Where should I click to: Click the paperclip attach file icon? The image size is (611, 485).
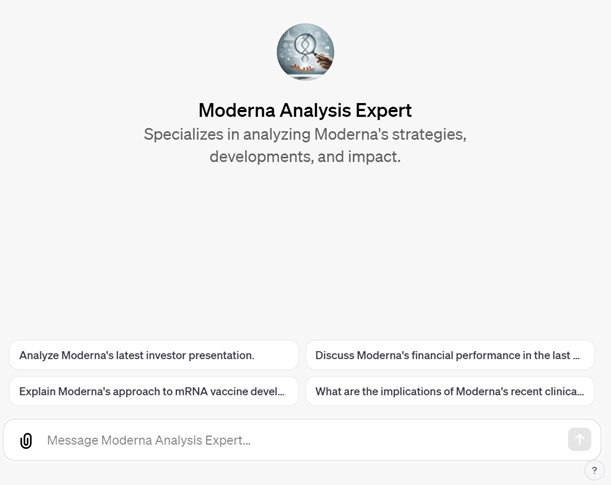point(26,441)
